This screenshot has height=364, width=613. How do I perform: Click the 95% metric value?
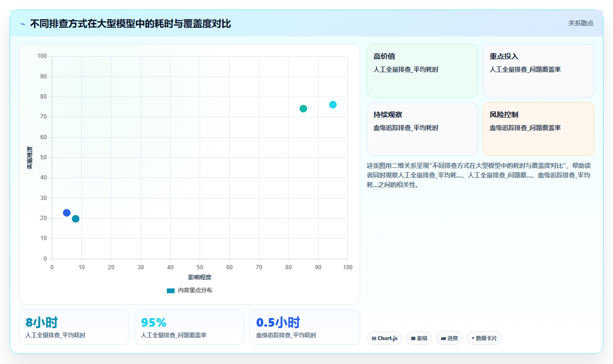coord(154,322)
